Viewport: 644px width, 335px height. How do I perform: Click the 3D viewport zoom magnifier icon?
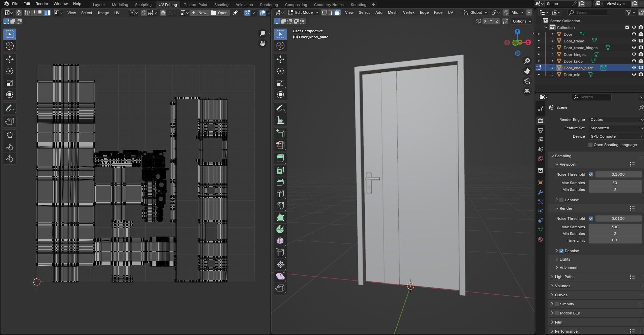pyautogui.click(x=527, y=61)
